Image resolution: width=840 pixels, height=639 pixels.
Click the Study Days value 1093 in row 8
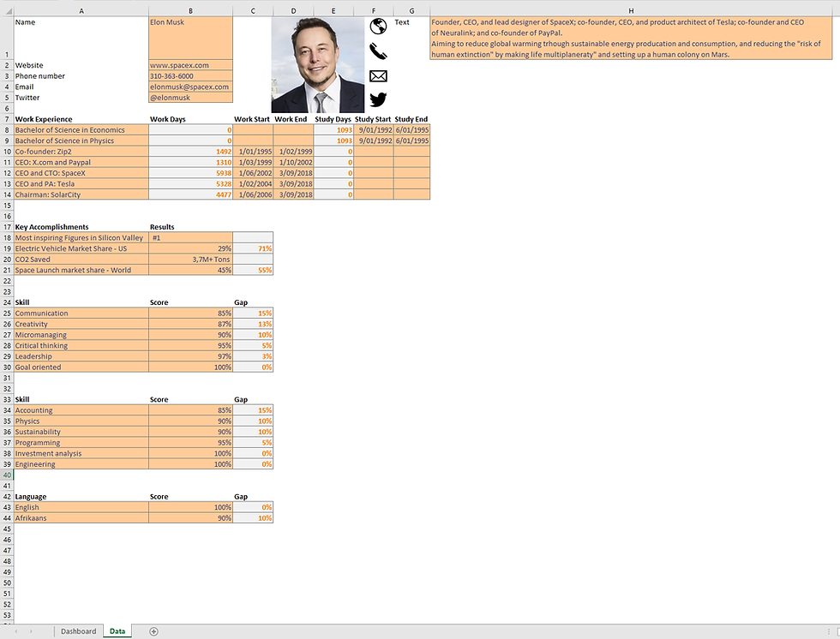(333, 130)
